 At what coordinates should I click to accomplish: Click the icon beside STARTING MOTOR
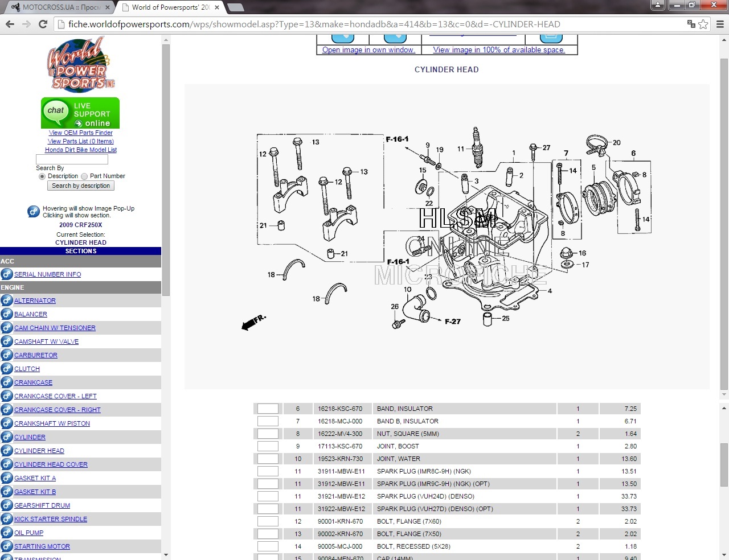tap(7, 546)
